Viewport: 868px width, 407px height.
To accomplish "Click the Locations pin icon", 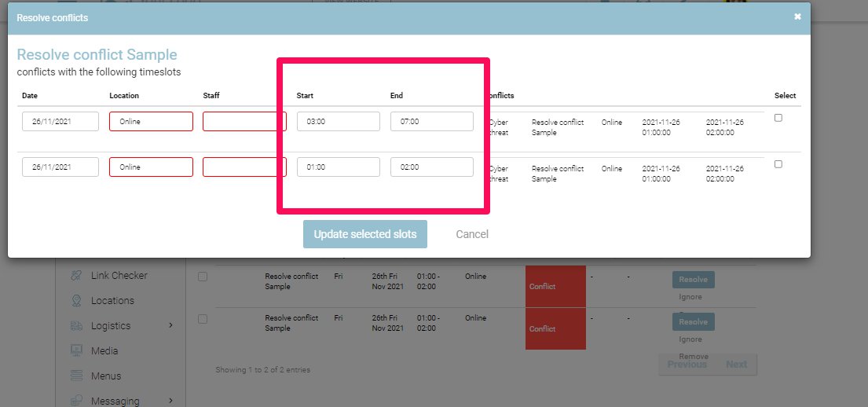I will pyautogui.click(x=77, y=301).
